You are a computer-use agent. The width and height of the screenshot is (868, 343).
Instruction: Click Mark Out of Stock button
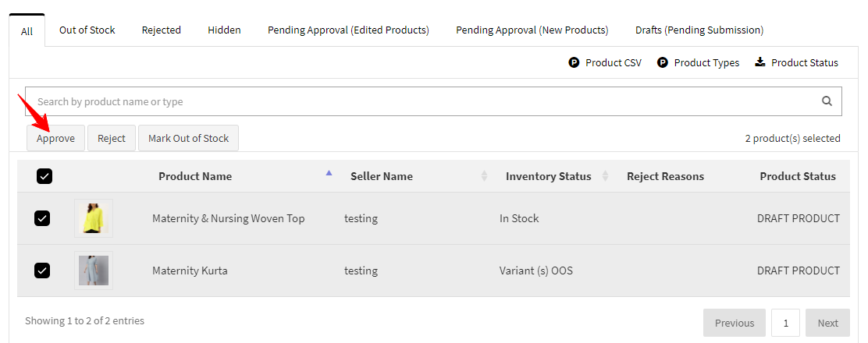pos(188,139)
